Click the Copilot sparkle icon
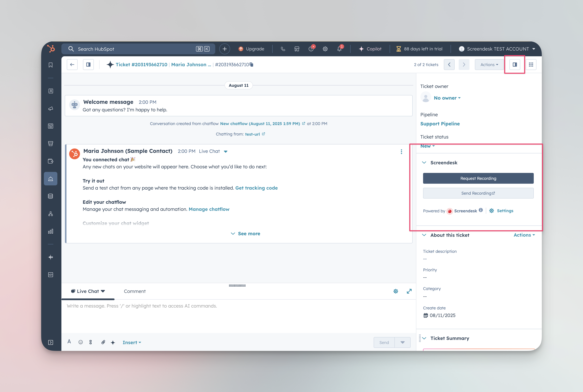The height and width of the screenshot is (392, 583). [x=361, y=49]
